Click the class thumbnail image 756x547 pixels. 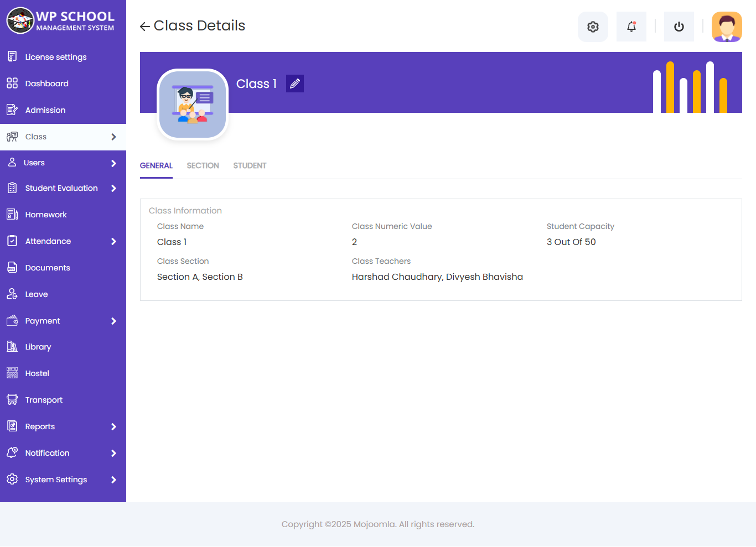[x=193, y=105]
